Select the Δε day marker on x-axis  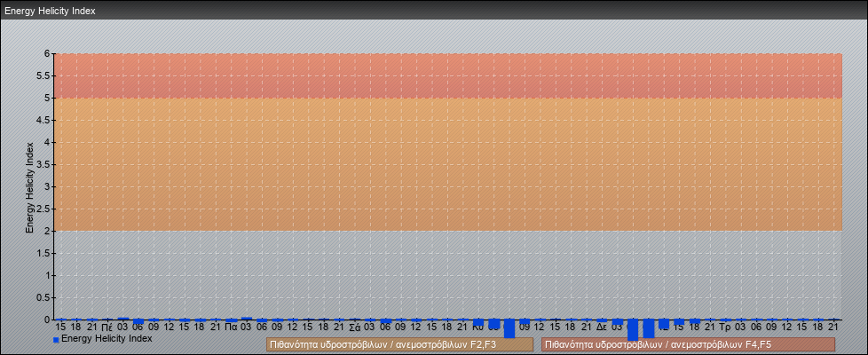[602, 327]
